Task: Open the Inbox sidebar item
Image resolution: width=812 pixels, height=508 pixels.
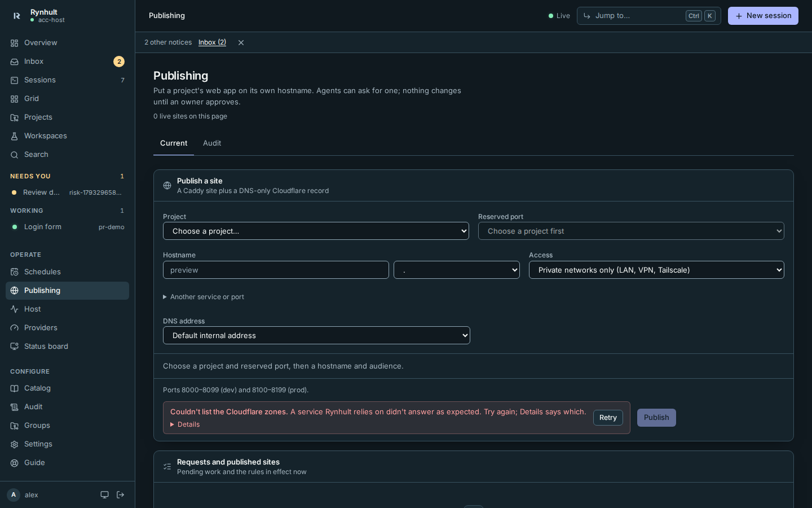Action: pos(67,62)
